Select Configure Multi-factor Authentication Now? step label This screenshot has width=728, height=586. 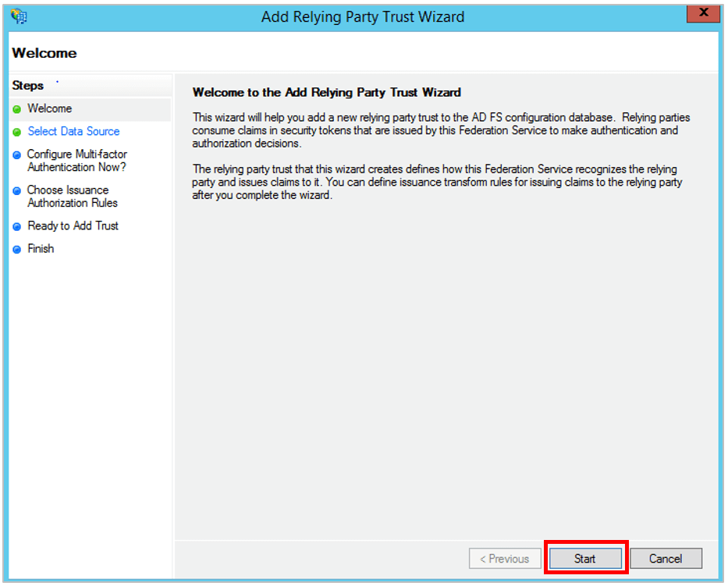76,161
